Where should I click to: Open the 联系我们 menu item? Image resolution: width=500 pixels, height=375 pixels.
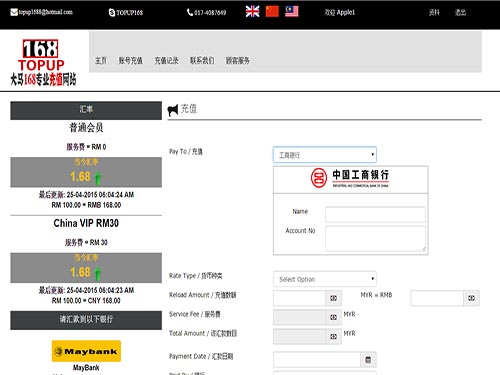[x=202, y=61]
